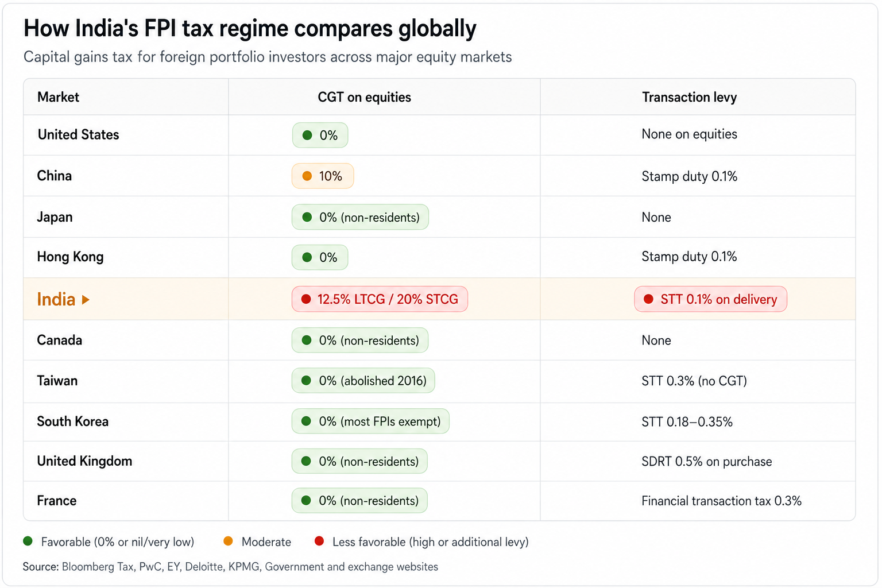Click the green dot in Taiwan's abolished 2016 badge
Image resolution: width=882 pixels, height=588 pixels.
307,380
